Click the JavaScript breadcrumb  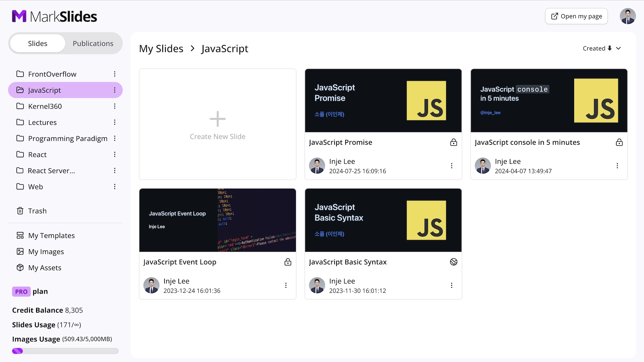[x=225, y=49]
